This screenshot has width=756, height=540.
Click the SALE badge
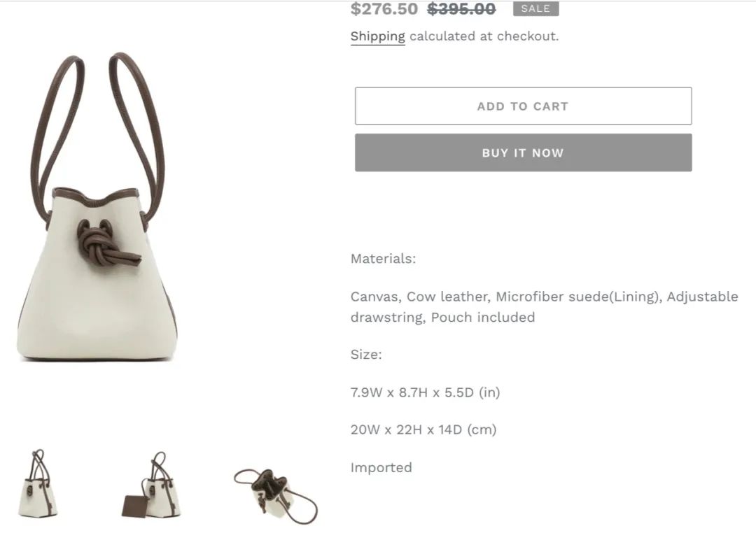(535, 8)
